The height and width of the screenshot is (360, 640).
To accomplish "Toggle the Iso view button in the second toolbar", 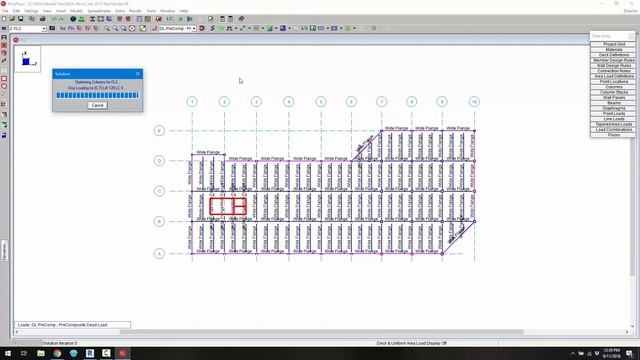I will point(62,28).
